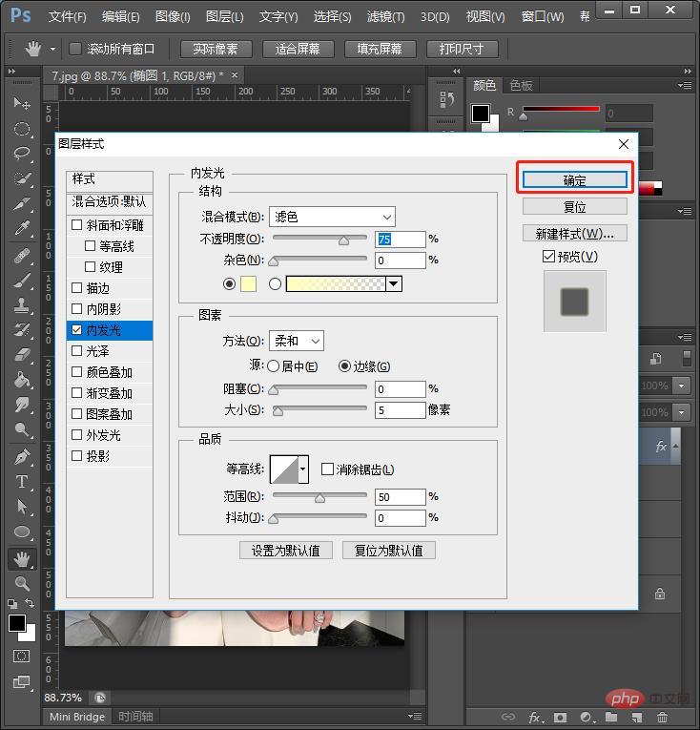
Task: Click the Range (范围) slider handle
Action: (319, 498)
